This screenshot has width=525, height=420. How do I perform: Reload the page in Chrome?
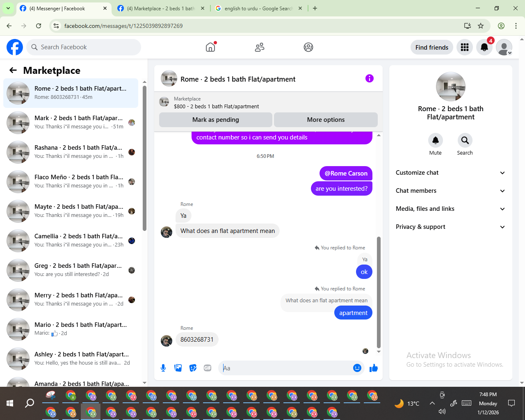tap(39, 26)
